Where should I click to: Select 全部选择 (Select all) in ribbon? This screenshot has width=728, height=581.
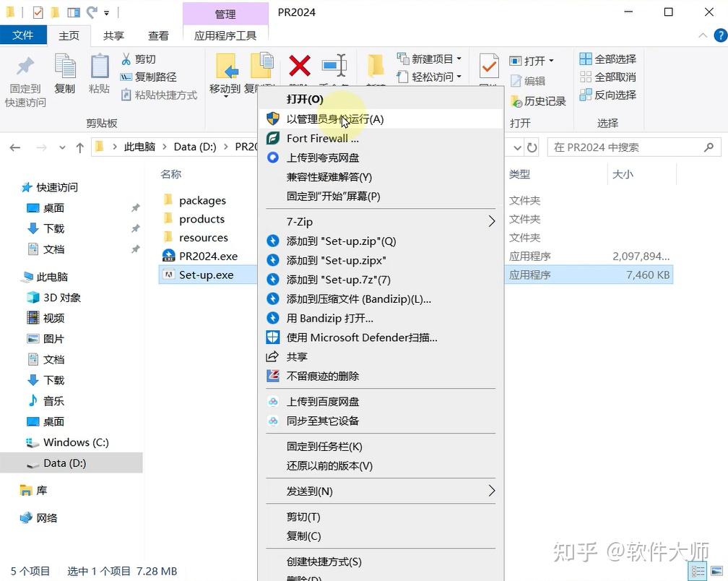coord(612,58)
